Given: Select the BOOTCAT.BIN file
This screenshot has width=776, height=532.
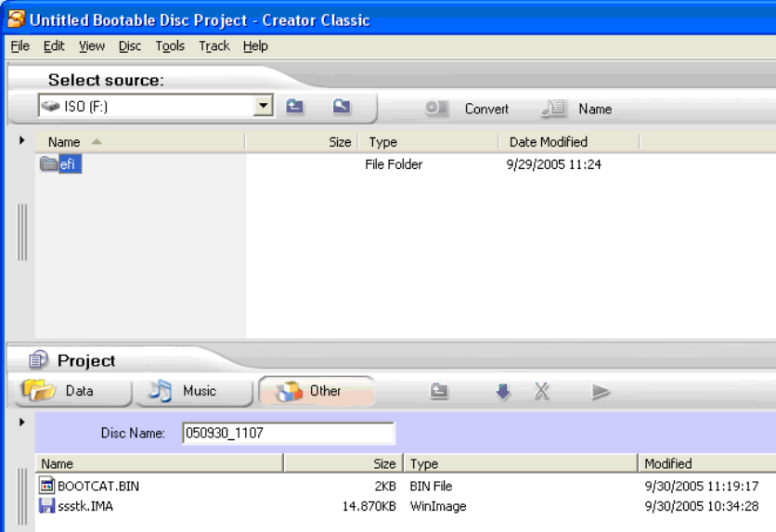Looking at the screenshot, I should 98,486.
